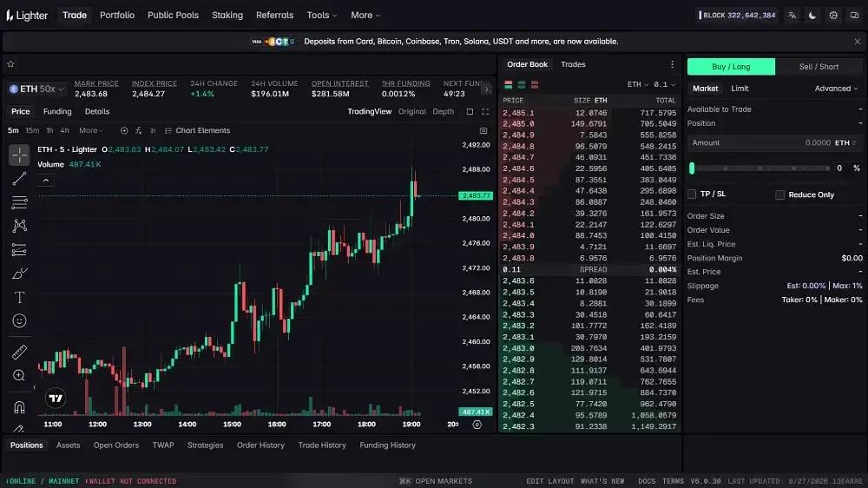
Task: Open the emoji icons tool
Action: tap(19, 320)
